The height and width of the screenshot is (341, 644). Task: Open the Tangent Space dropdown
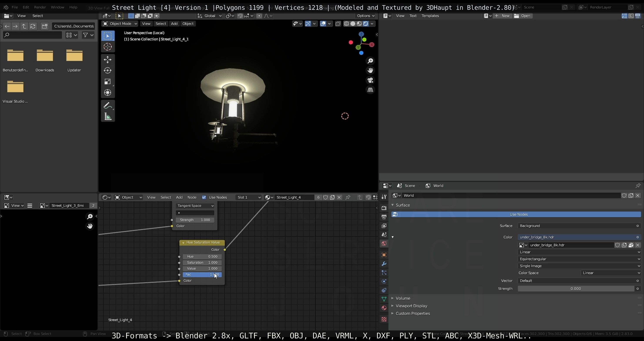coord(195,206)
